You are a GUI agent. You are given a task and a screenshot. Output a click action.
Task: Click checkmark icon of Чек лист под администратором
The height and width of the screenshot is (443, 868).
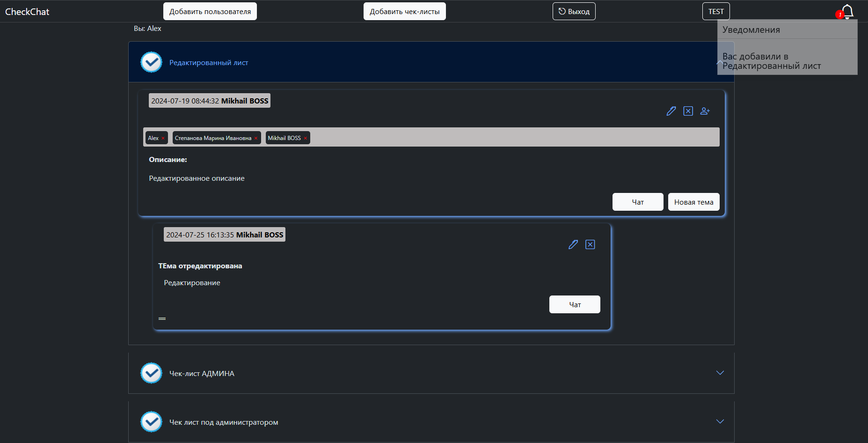click(151, 422)
